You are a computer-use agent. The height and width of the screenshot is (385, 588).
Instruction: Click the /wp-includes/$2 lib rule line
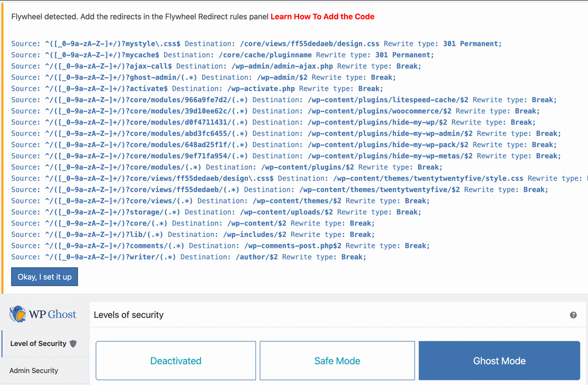point(193,235)
